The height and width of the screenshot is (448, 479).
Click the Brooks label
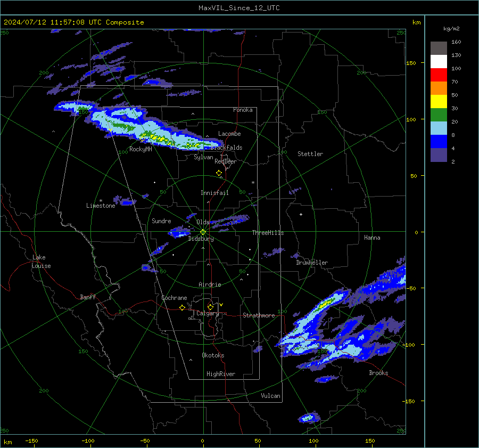pyautogui.click(x=378, y=373)
